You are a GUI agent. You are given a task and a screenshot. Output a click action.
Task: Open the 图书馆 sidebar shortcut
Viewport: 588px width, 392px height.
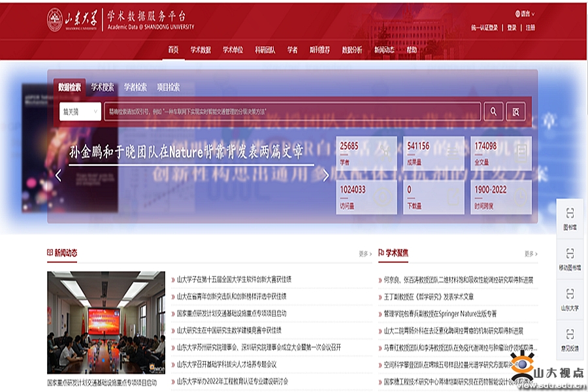tap(570, 219)
